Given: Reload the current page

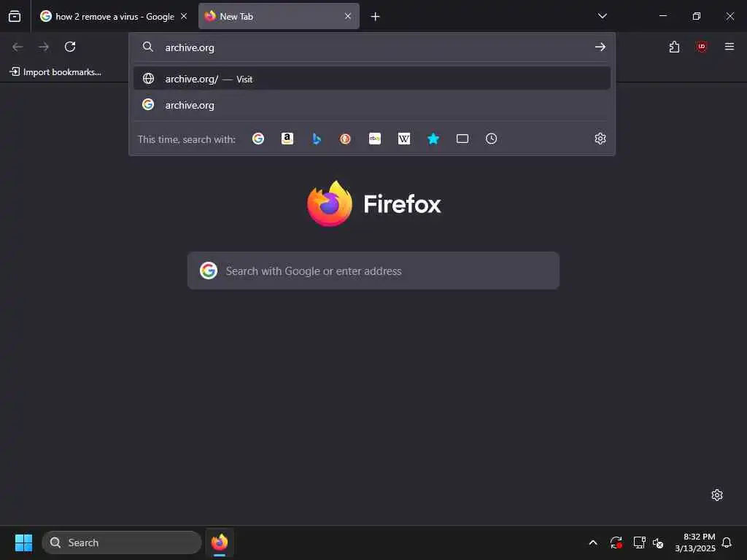Looking at the screenshot, I should pyautogui.click(x=70, y=47).
